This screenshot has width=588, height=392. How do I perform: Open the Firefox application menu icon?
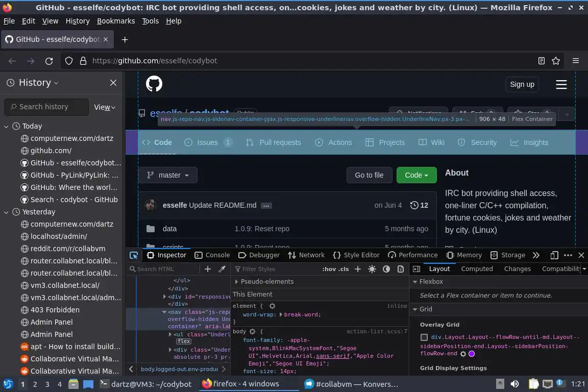pos(576,61)
